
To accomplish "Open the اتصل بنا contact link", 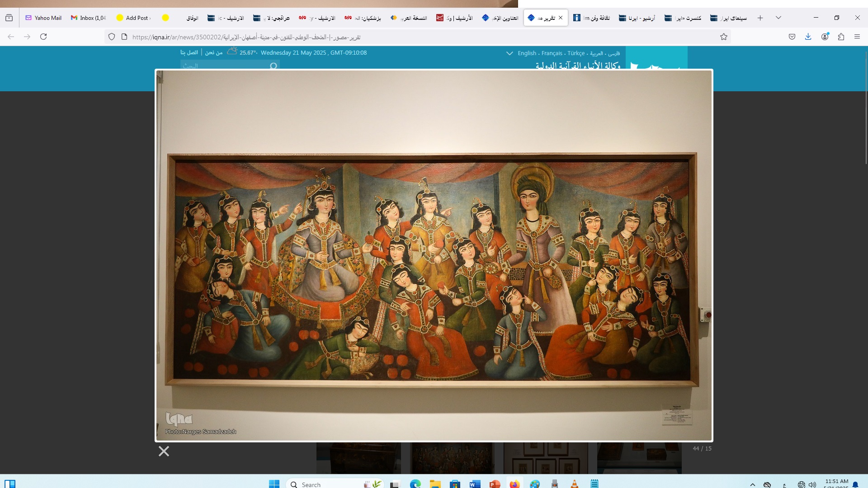I will tap(189, 52).
